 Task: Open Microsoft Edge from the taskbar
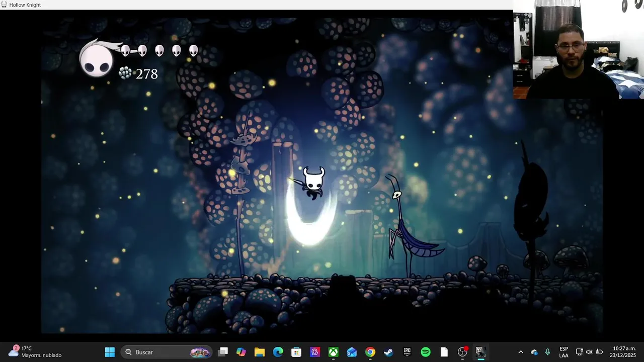pos(278,352)
